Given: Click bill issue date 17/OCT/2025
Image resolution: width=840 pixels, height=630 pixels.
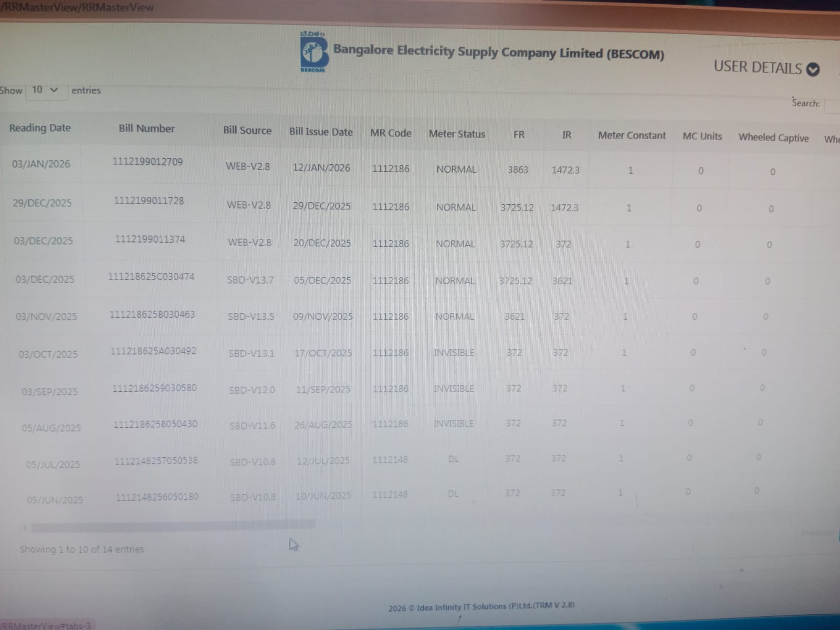Looking at the screenshot, I should (323, 353).
